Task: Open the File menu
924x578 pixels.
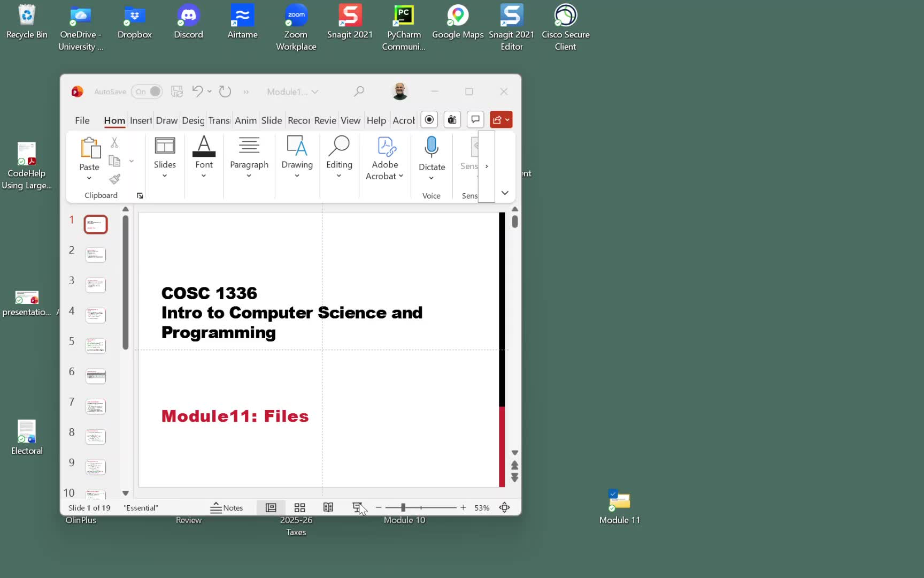Action: point(82,120)
